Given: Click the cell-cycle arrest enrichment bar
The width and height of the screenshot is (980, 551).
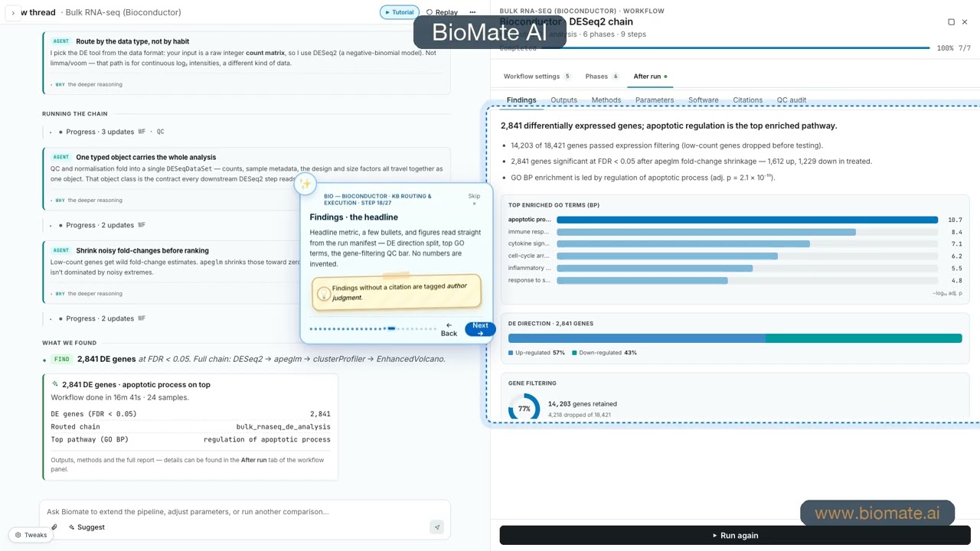Looking at the screenshot, I should click(x=667, y=256).
